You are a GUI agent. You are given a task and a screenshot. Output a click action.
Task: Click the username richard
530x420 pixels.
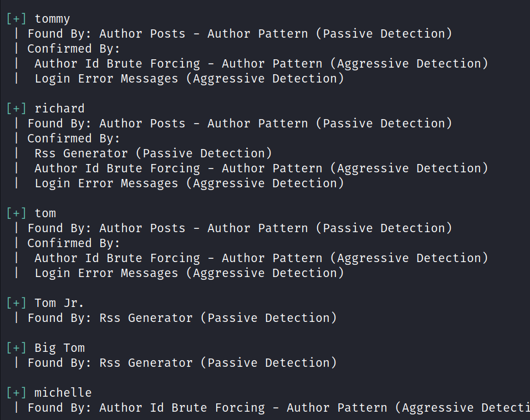[x=59, y=109]
